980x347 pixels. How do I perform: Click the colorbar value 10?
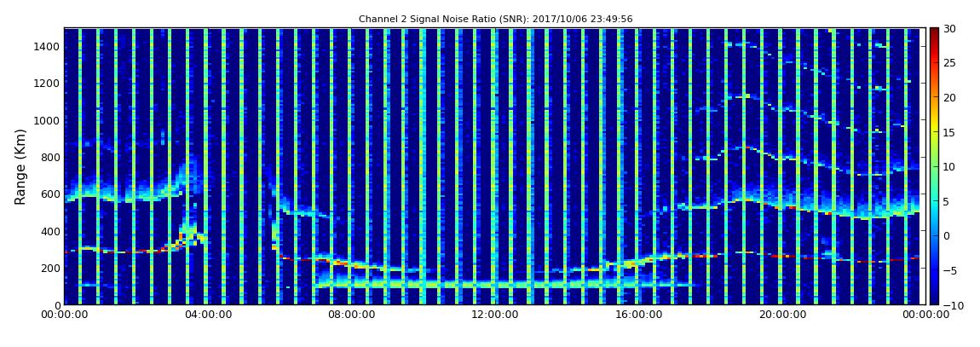(x=950, y=166)
